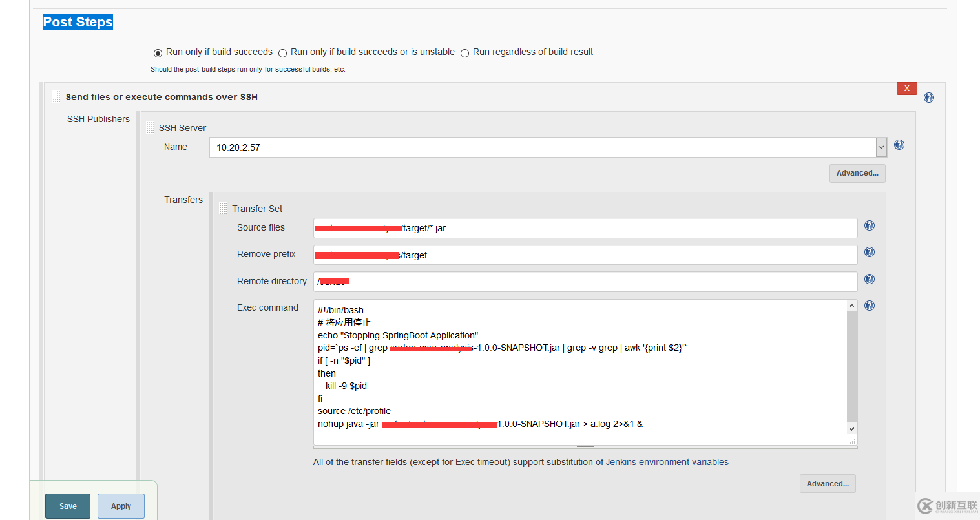Click into the Remove prefix field

585,255
